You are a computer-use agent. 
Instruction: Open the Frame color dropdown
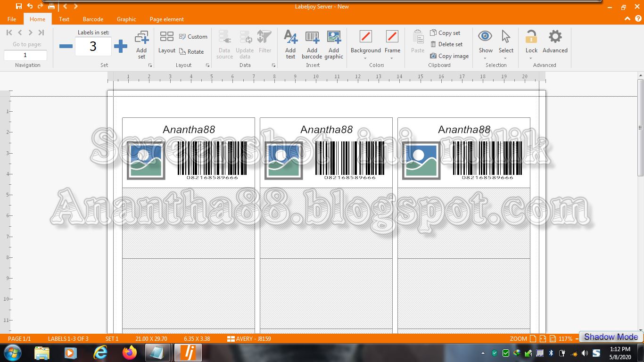click(392, 45)
